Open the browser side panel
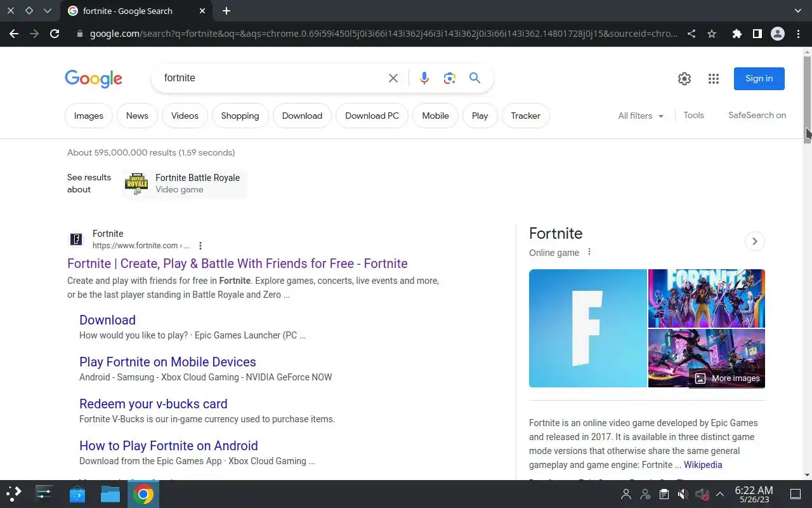This screenshot has height=508, width=812. point(757,34)
